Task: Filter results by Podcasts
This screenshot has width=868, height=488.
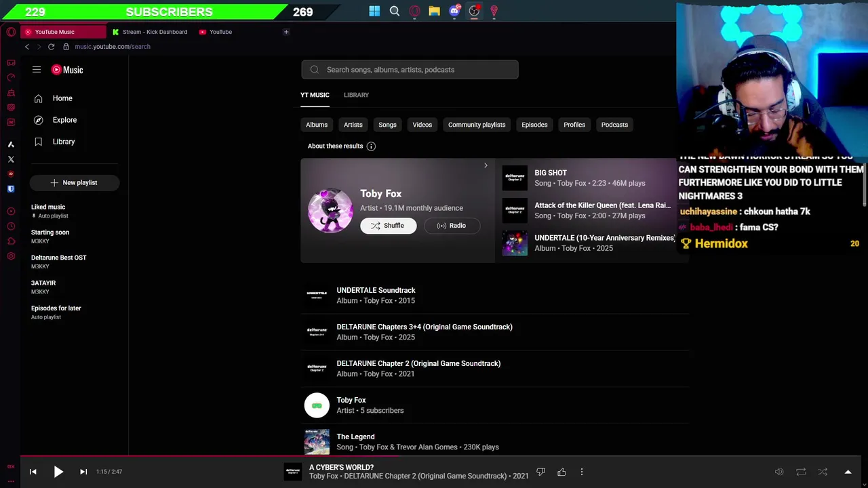Action: (x=614, y=125)
